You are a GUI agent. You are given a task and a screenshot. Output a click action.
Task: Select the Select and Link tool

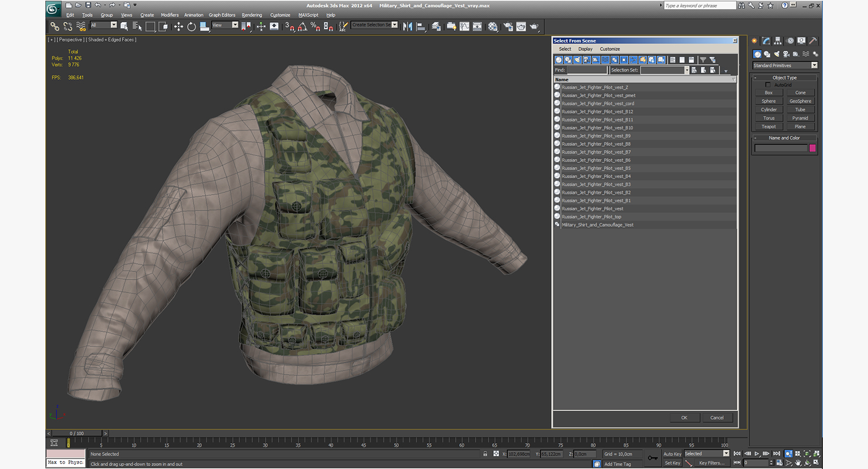pyautogui.click(x=55, y=26)
